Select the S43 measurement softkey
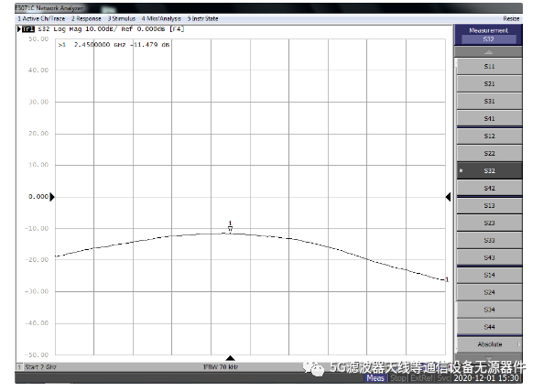 [x=489, y=257]
